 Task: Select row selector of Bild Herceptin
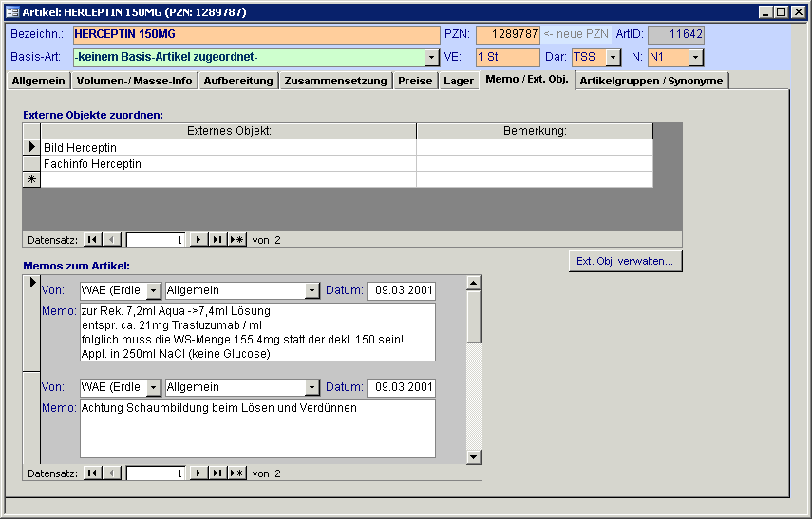coord(31,147)
